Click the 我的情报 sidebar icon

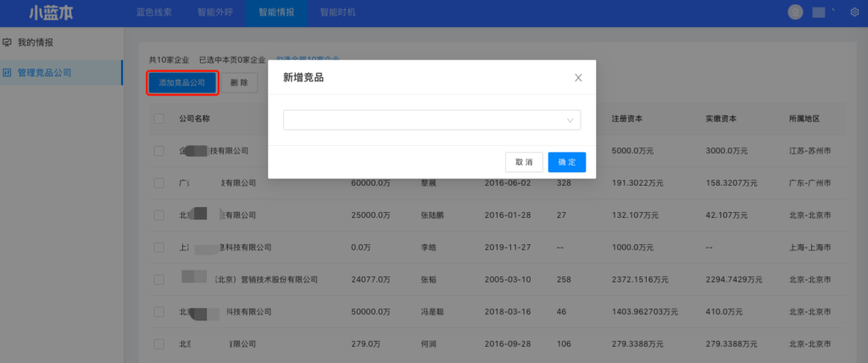[8, 42]
